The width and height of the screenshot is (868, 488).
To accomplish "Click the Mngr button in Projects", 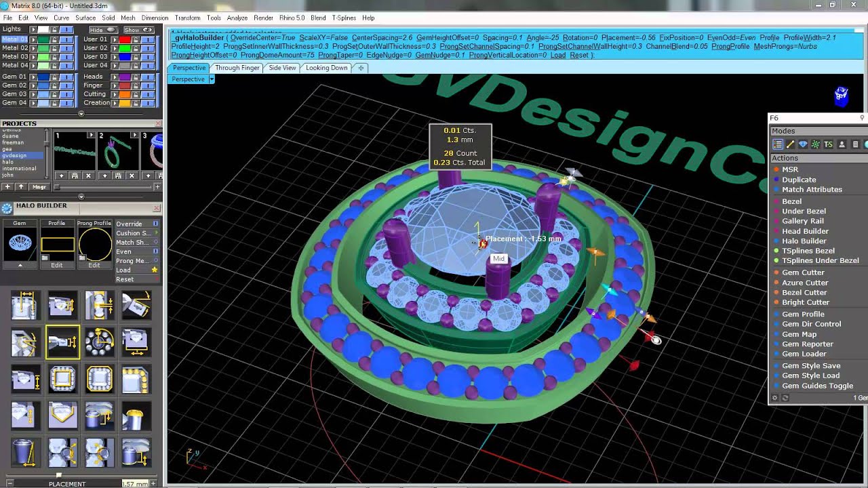I will (x=39, y=186).
